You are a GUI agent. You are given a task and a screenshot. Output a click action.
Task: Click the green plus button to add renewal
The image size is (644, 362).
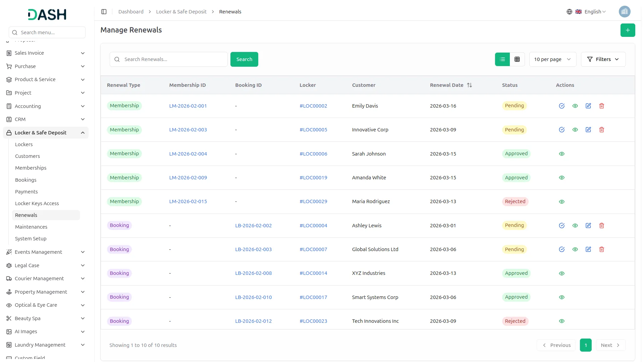(x=628, y=30)
